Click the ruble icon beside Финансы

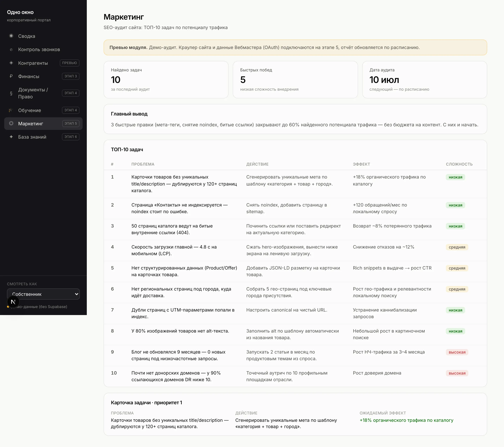tap(11, 76)
